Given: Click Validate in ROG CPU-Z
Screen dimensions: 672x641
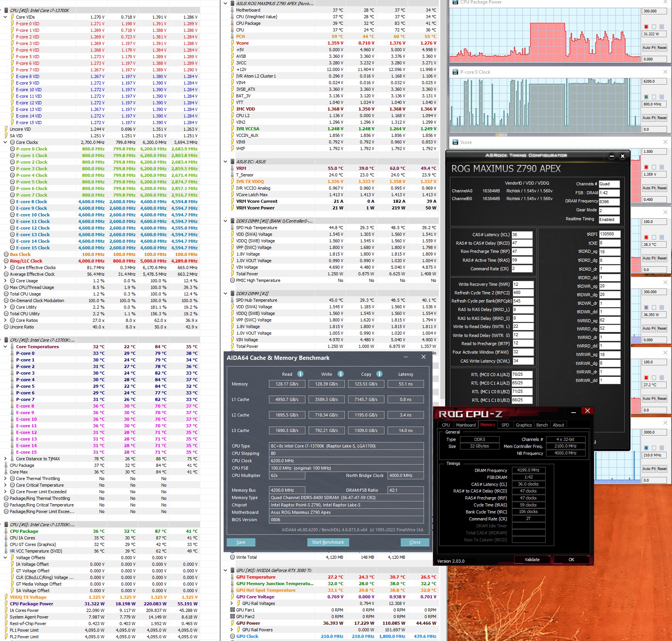Looking at the screenshot, I should (x=532, y=560).
